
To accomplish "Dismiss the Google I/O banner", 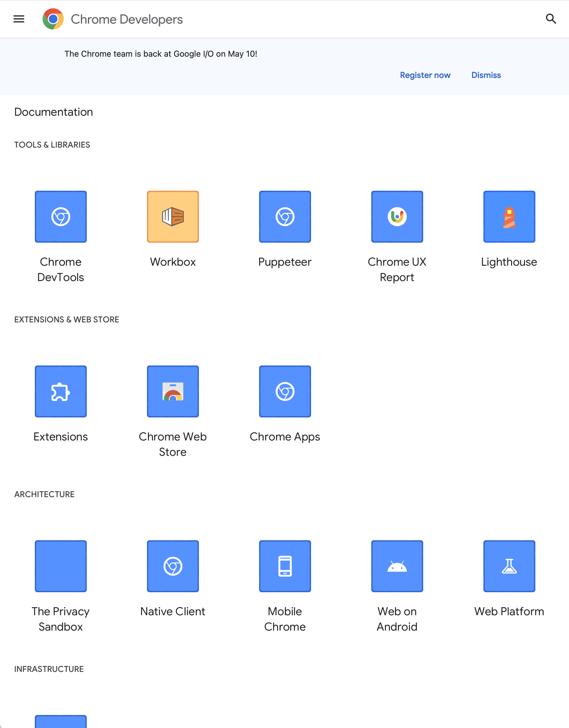I will (x=486, y=75).
